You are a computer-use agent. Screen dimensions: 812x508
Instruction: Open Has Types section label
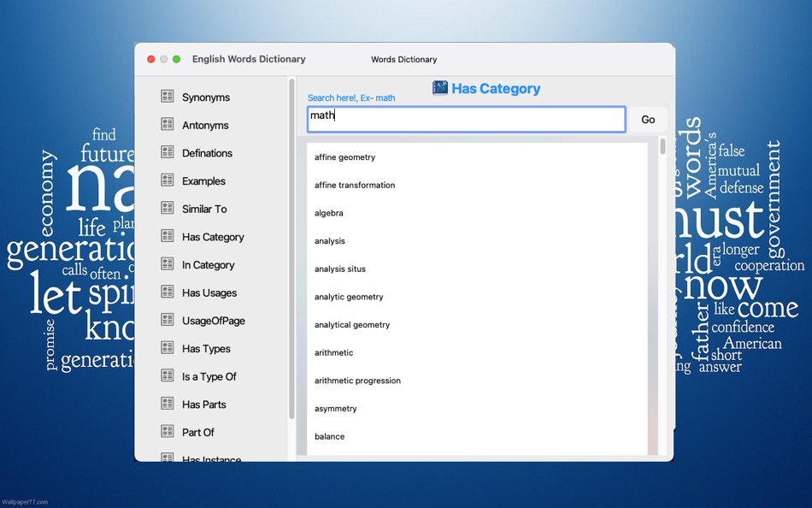pyautogui.click(x=206, y=349)
